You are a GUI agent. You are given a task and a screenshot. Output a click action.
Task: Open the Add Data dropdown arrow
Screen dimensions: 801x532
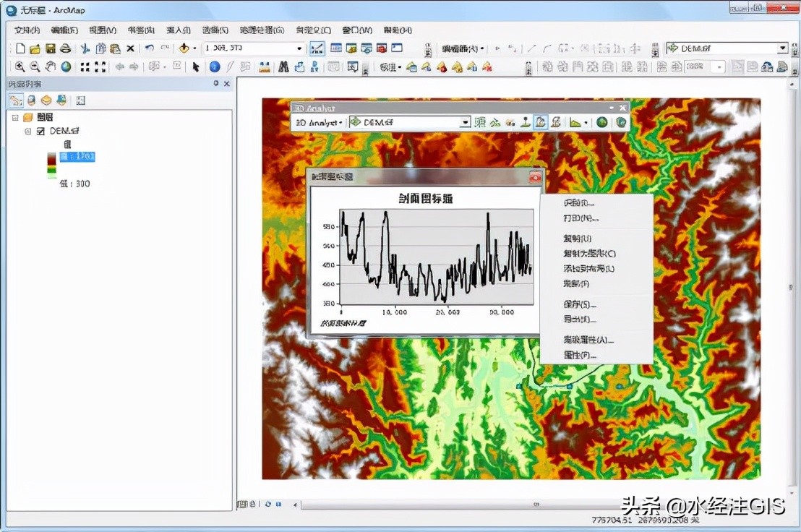(x=194, y=48)
